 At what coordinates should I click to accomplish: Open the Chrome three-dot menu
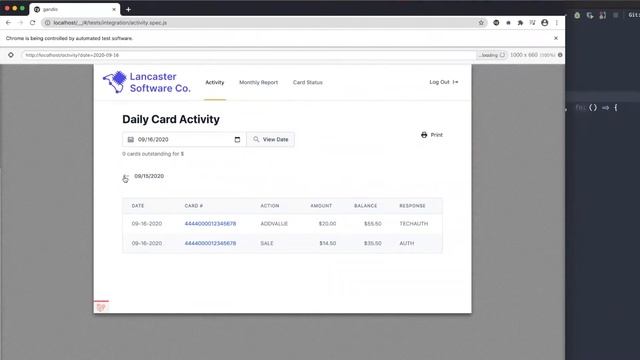tap(557, 23)
